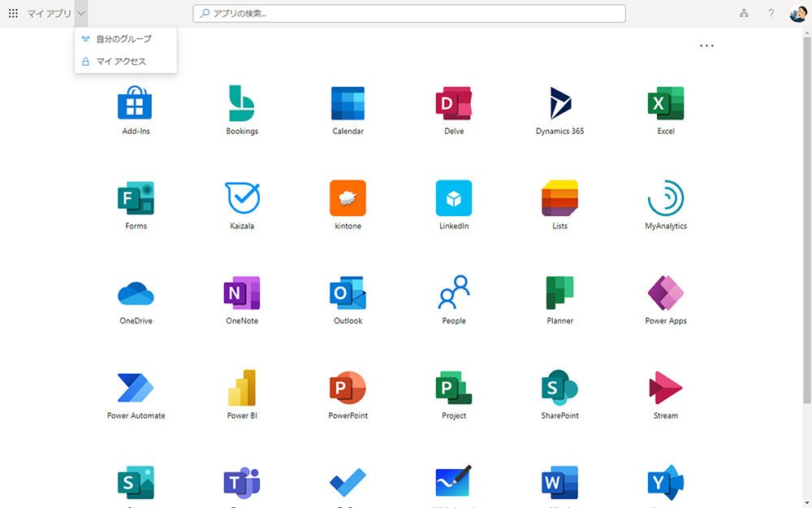Open the Yammer app icon
This screenshot has width=812, height=508.
pos(666,483)
